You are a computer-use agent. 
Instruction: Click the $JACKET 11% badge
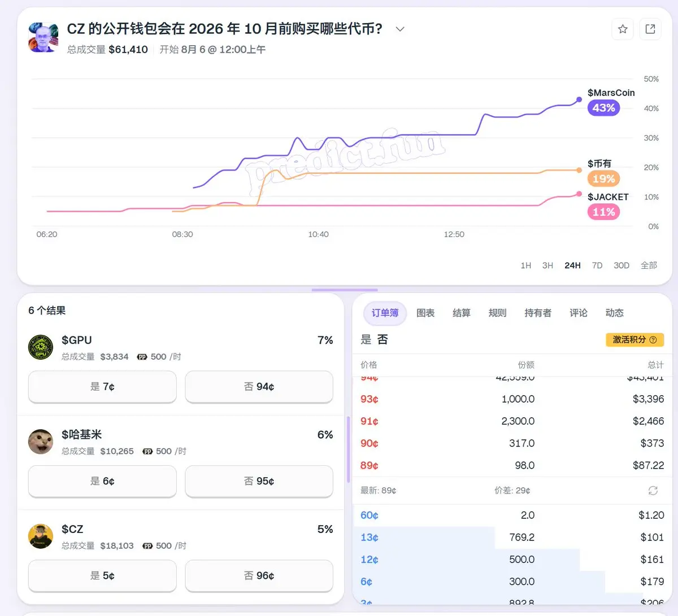[603, 212]
